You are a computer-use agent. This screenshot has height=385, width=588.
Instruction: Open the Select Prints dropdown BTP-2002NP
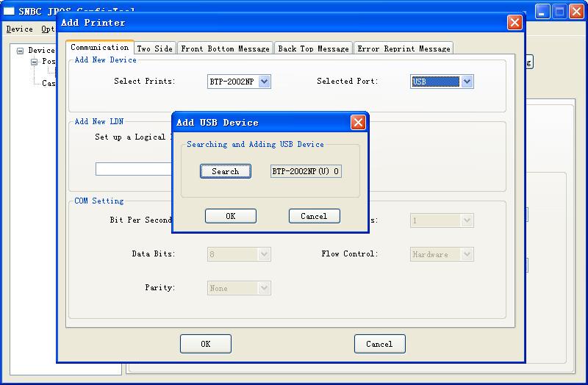tap(239, 82)
